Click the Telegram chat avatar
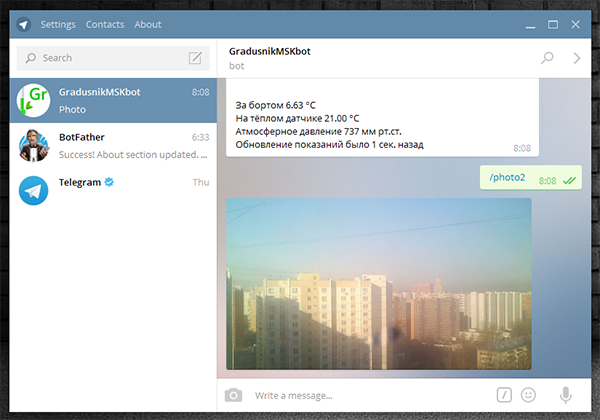This screenshot has height=420, width=600. [x=34, y=190]
